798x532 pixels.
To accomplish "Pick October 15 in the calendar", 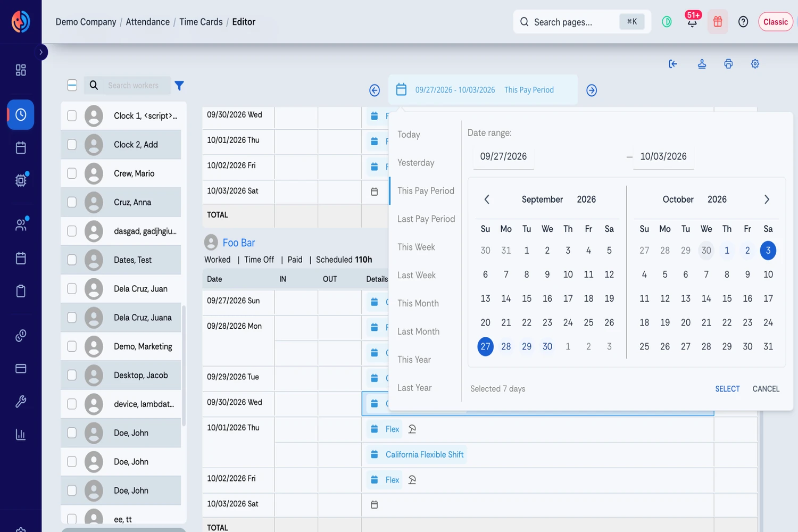I will tap(727, 298).
